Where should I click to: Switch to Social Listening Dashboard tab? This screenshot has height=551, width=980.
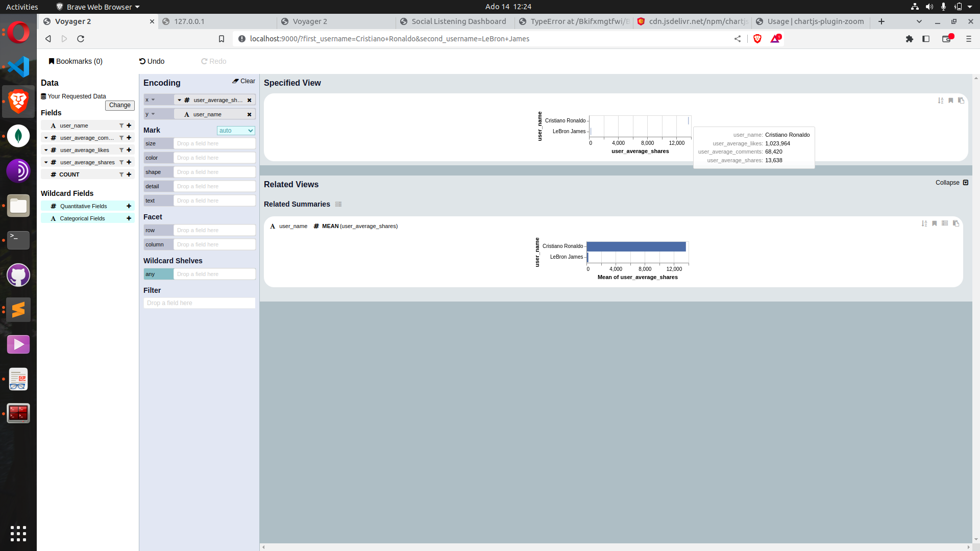click(x=458, y=21)
